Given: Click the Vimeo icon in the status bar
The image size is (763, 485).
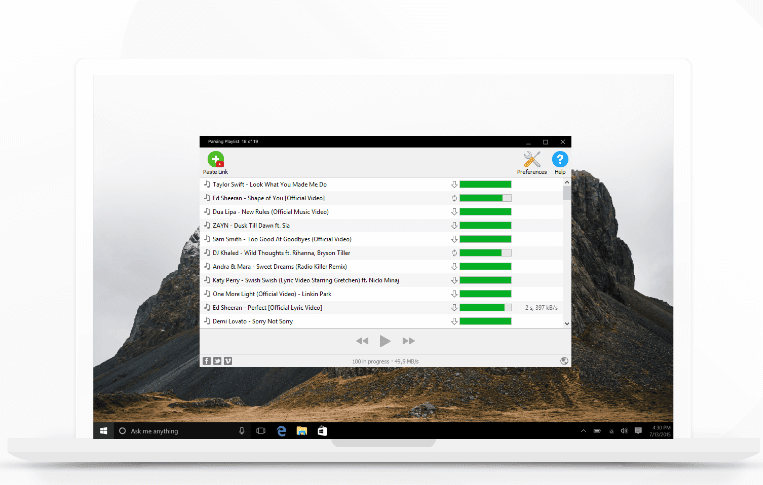Looking at the screenshot, I should click(x=227, y=360).
